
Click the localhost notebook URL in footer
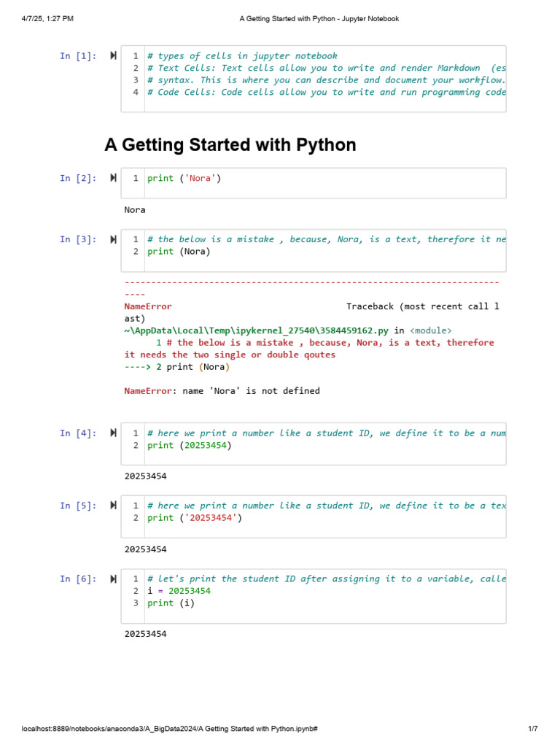pos(169,729)
